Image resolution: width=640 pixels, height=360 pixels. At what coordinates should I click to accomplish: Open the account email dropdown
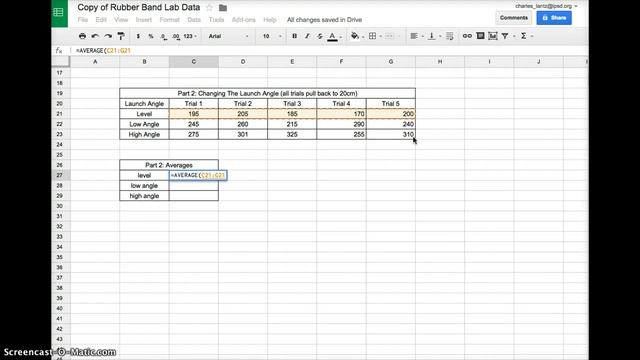click(x=546, y=6)
